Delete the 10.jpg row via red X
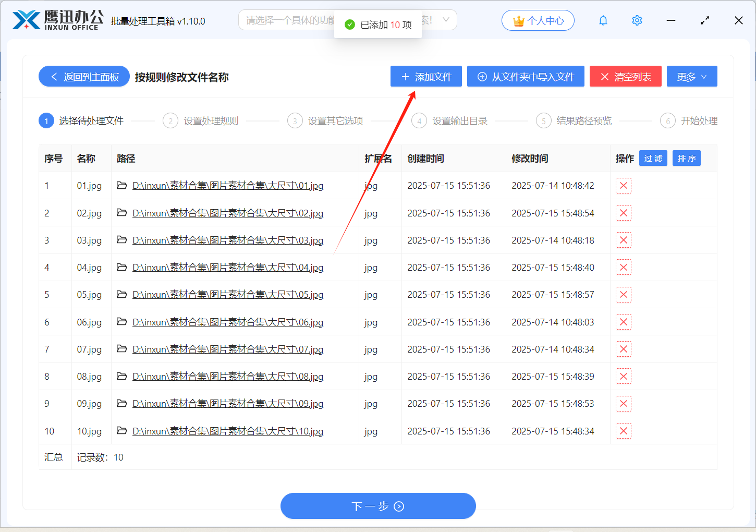The image size is (756, 532). point(624,431)
